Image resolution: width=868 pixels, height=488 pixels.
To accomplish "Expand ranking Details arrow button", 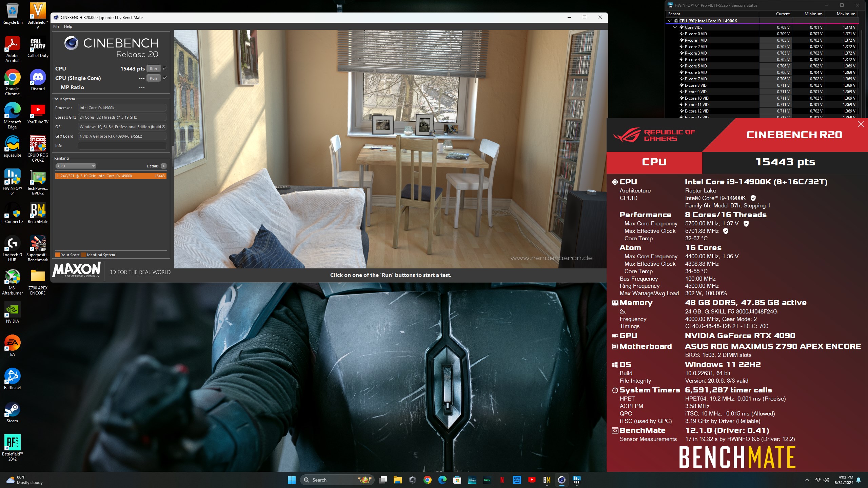I will [164, 166].
